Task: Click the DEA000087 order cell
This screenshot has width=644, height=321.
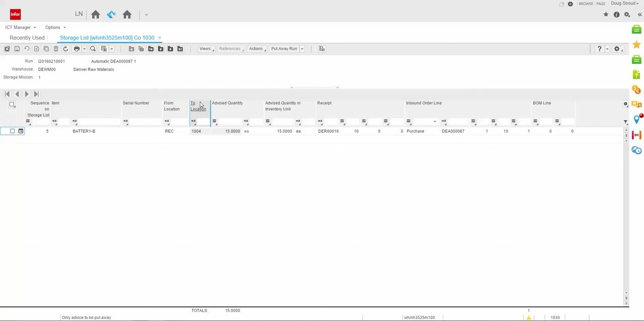Action: click(453, 131)
